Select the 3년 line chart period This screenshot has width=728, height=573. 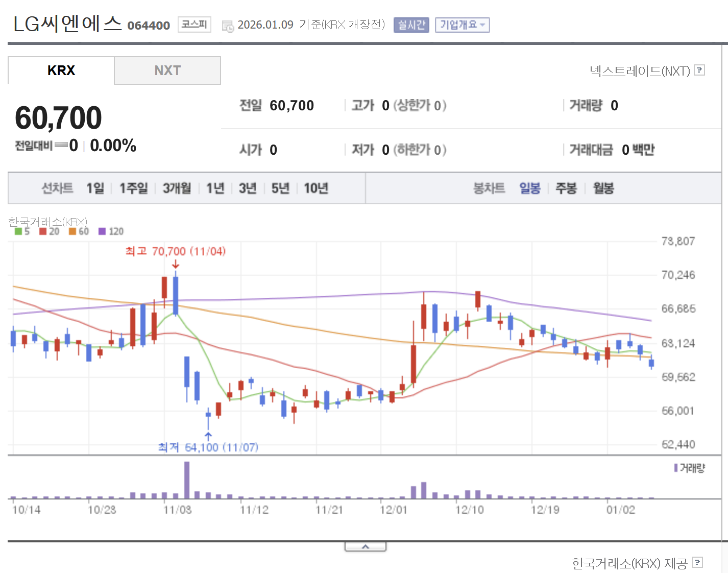pos(248,188)
